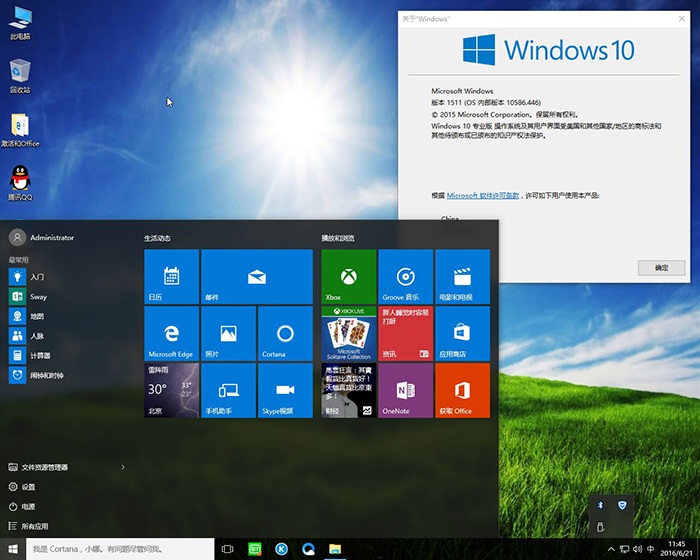This screenshot has width=700, height=560.
Task: Open the OneNote tile
Action: pyautogui.click(x=405, y=390)
